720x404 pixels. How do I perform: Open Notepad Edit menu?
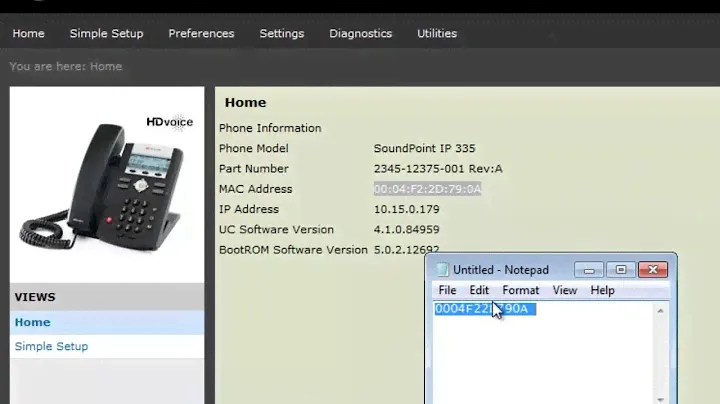(479, 290)
